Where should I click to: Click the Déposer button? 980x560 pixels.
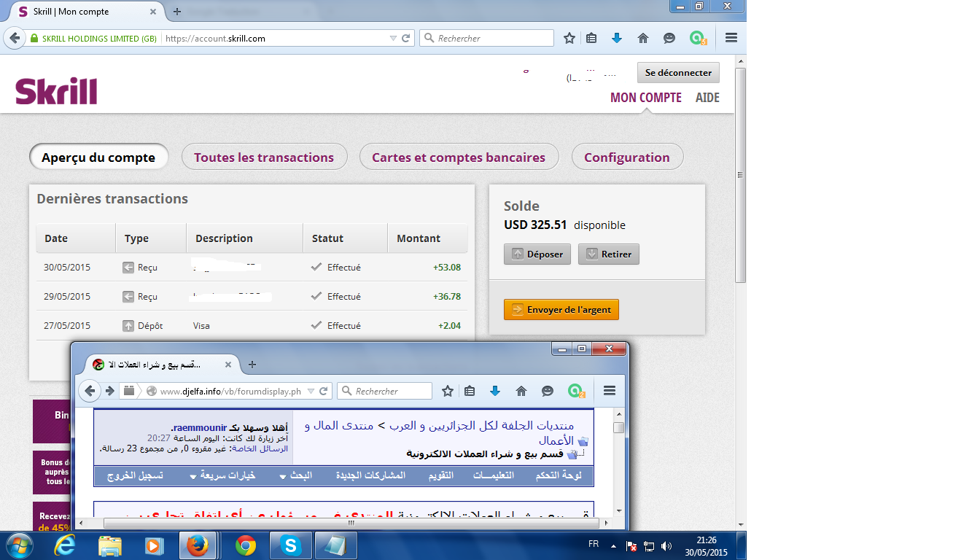[537, 254]
